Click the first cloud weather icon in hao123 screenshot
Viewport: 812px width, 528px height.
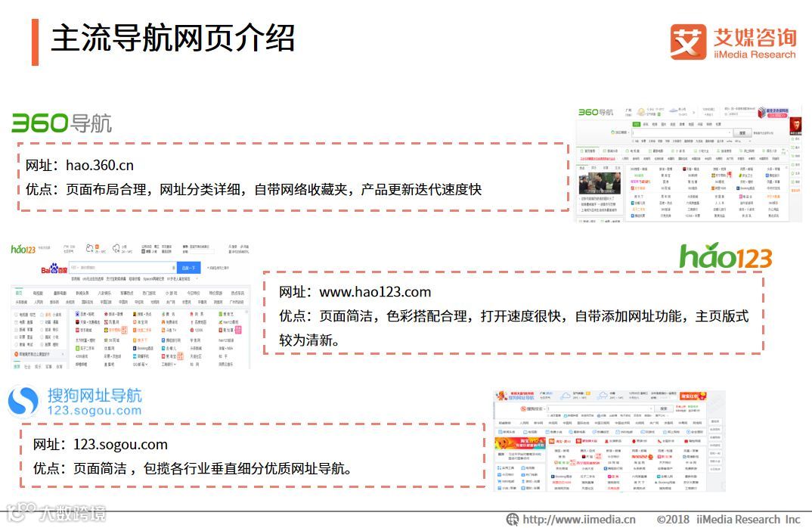89,248
